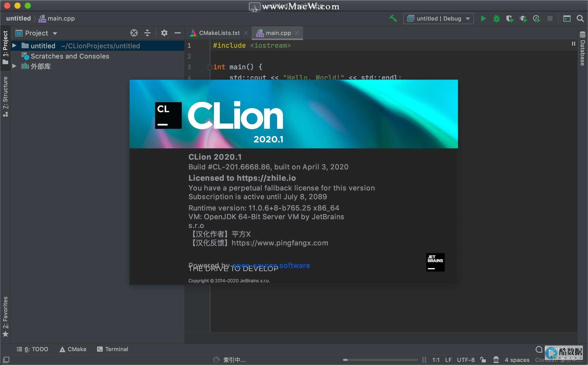This screenshot has height=365, width=588.
Task: Open the CMake tool window
Action: (73, 349)
